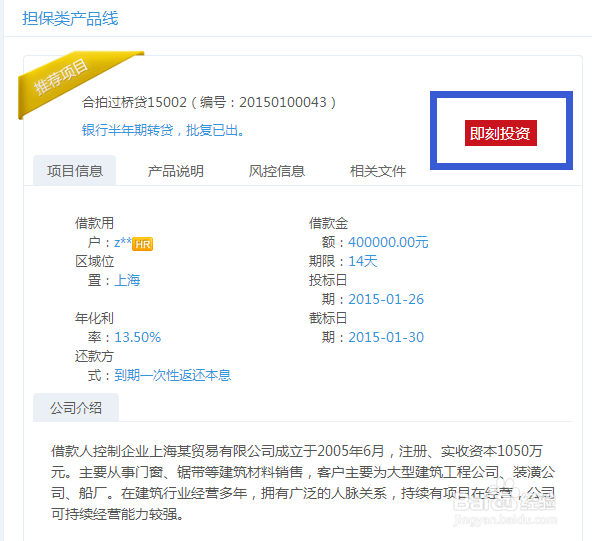Click the 即刻投资 red button
Screen dimensions: 592x541
click(x=500, y=133)
